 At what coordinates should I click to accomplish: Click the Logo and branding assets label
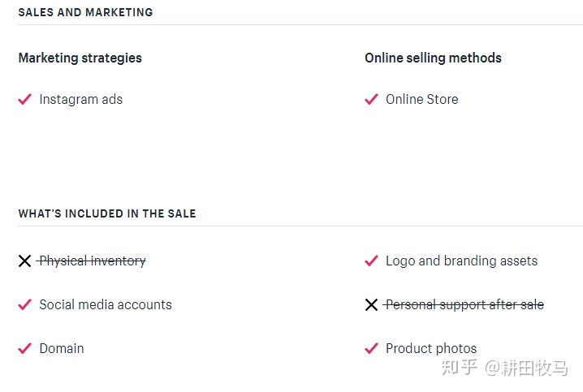(461, 261)
